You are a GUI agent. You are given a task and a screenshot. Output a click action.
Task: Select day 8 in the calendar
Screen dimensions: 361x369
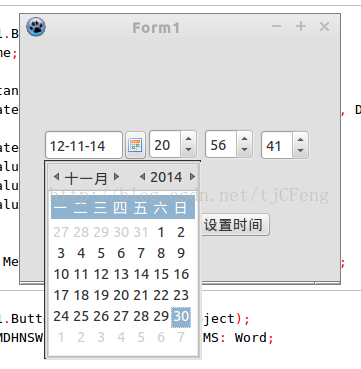pyautogui.click(x=161, y=253)
